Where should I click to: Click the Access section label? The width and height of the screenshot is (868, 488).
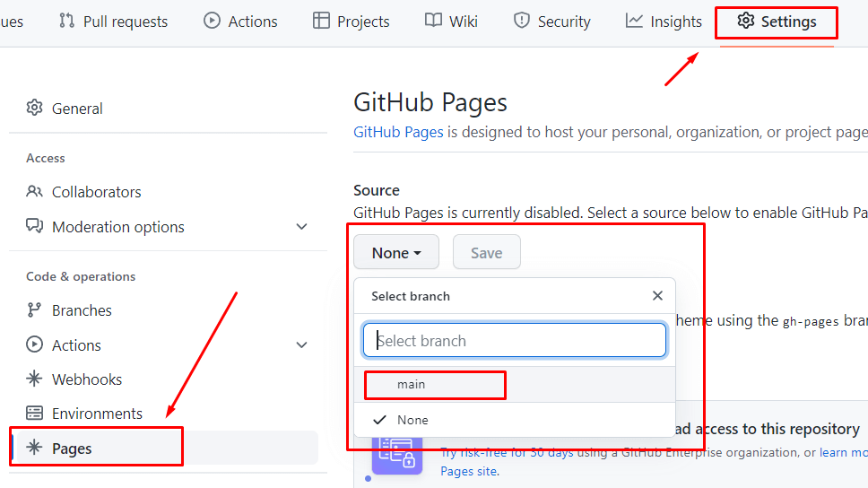click(46, 158)
